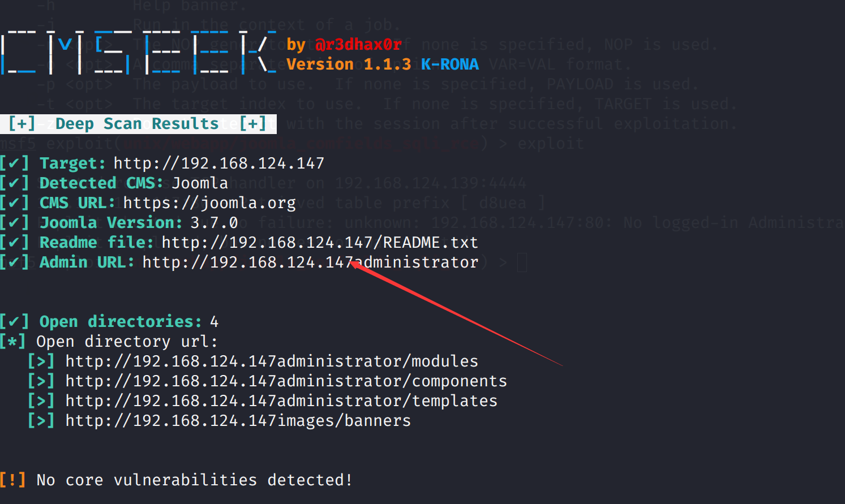Click the checkmark next to Open directories
Image resolution: width=845 pixels, height=504 pixels.
(x=14, y=322)
